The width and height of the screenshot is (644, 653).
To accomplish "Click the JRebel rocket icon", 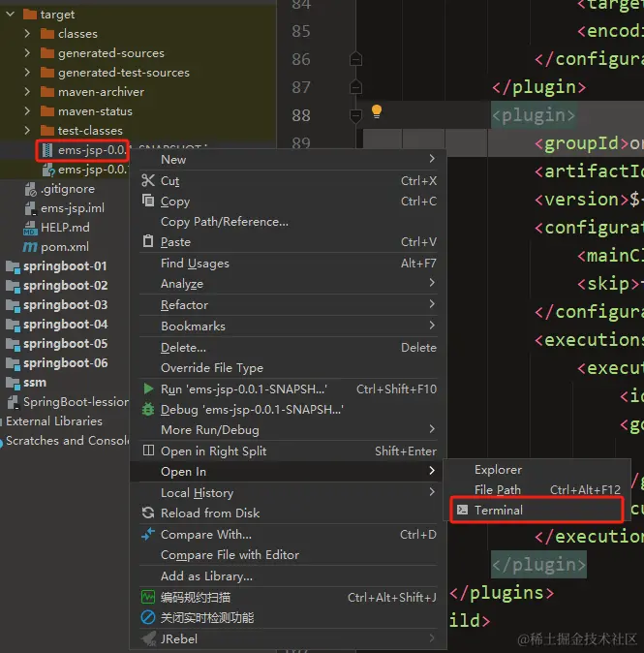I will pyautogui.click(x=148, y=638).
